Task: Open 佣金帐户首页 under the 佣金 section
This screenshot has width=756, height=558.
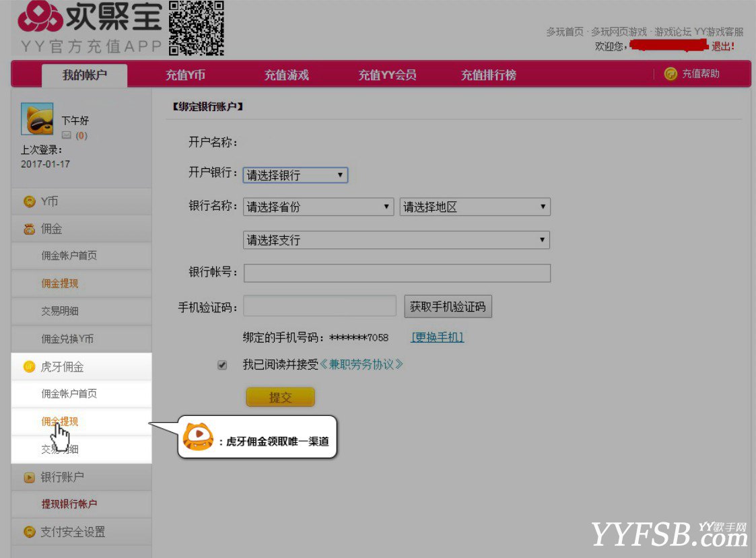Action: point(69,256)
